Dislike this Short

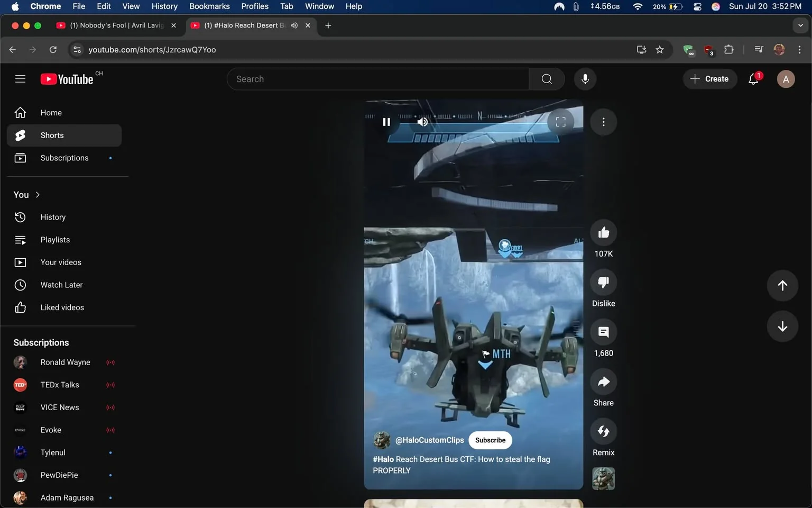(x=603, y=282)
